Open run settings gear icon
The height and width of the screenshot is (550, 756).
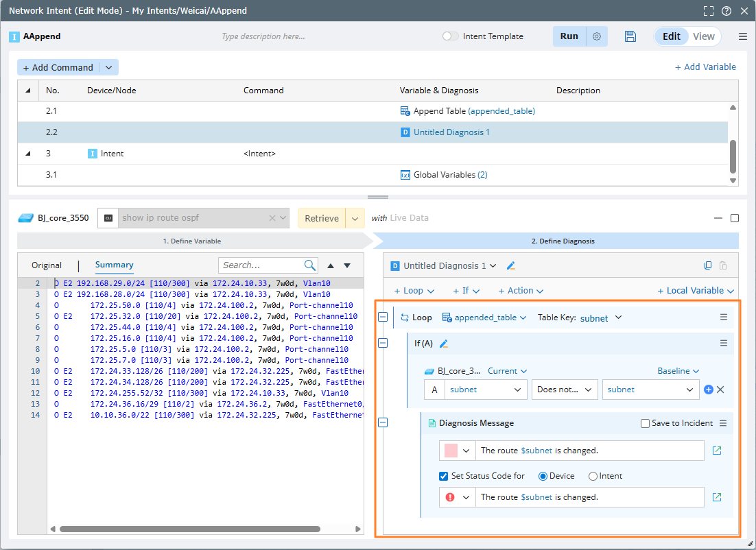click(x=597, y=36)
